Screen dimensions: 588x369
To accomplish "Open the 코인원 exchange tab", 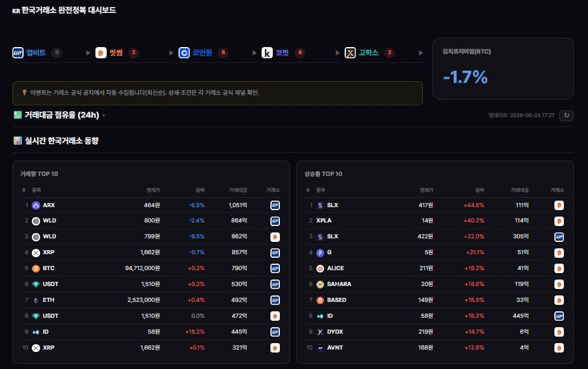I will [202, 53].
